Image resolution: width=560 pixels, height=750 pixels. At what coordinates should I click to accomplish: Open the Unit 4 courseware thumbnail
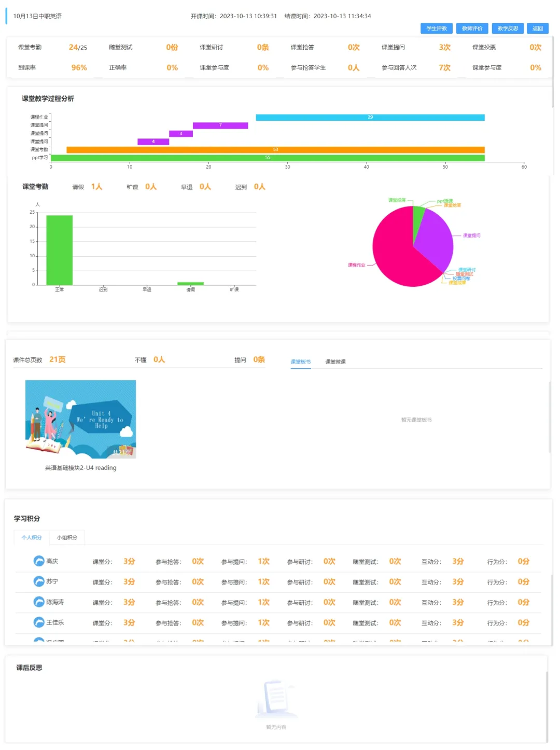click(81, 419)
